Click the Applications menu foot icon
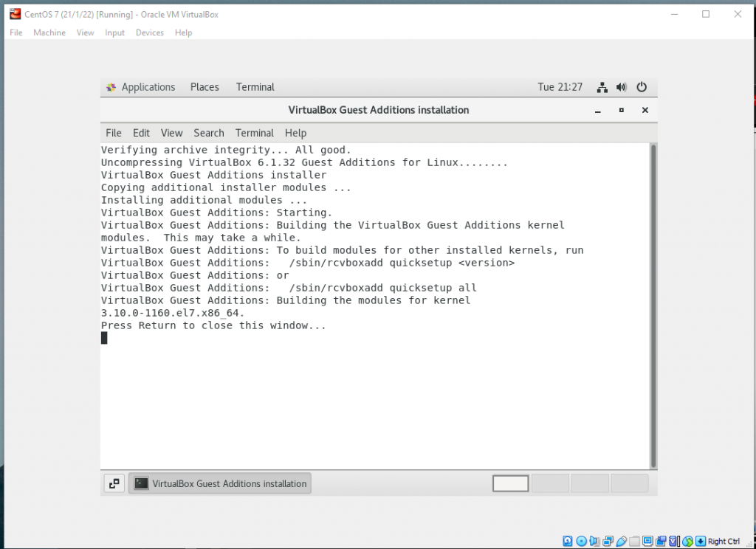Image resolution: width=756 pixels, height=549 pixels. [x=111, y=87]
